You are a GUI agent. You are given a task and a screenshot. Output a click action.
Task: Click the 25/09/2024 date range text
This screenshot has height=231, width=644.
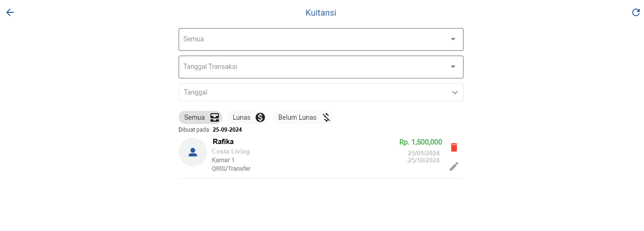tap(424, 153)
